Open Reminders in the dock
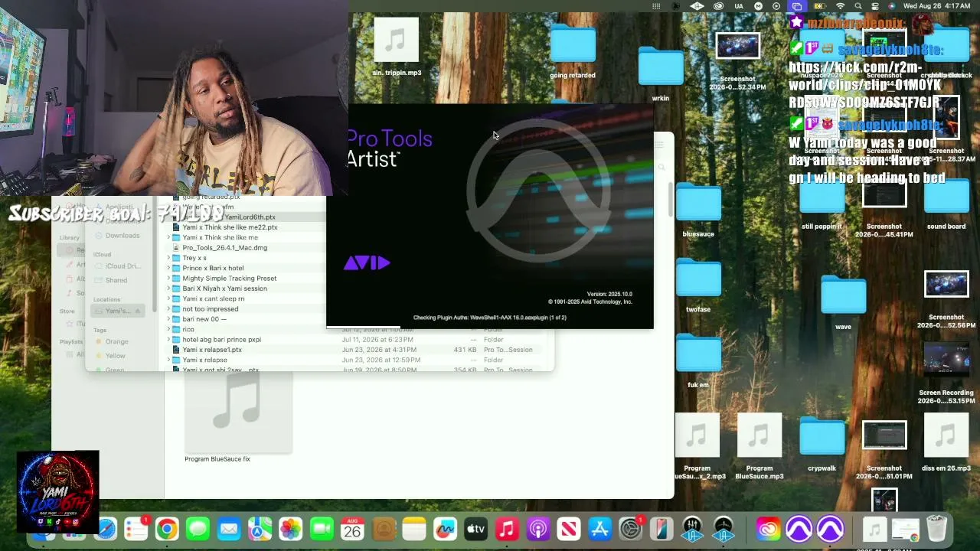Viewport: 980px width, 551px height. 136,529
